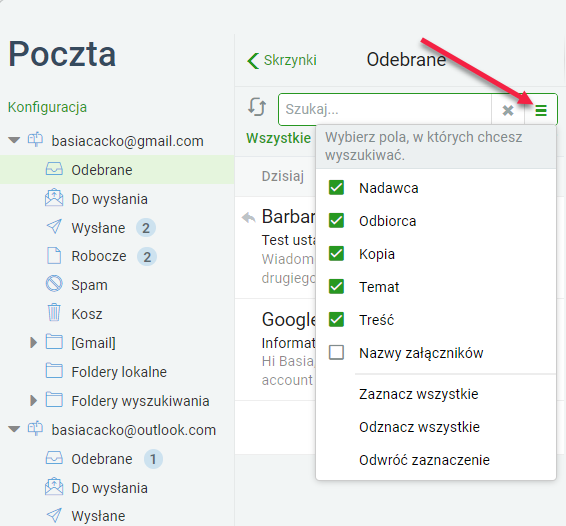The height and width of the screenshot is (526, 566).
Task: Click the Robocze count badge 2
Action: point(147,257)
